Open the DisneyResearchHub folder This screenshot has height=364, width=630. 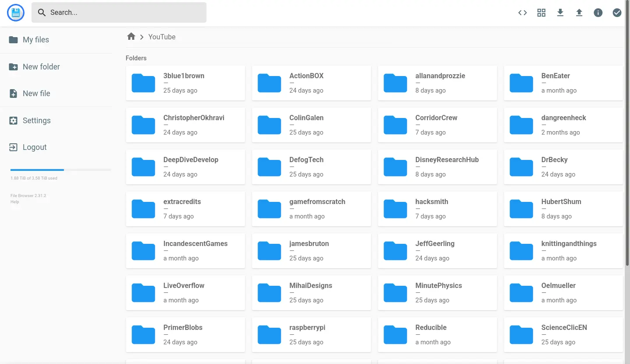click(x=437, y=167)
